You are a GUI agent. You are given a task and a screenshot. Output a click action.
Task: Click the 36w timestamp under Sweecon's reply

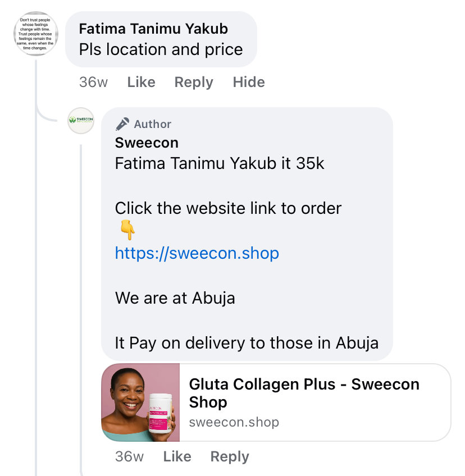[129, 456]
